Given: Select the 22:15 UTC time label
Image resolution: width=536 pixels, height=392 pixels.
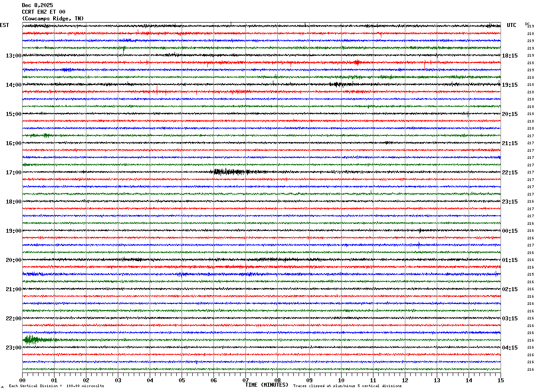Looking at the screenshot, I should (x=510, y=173).
